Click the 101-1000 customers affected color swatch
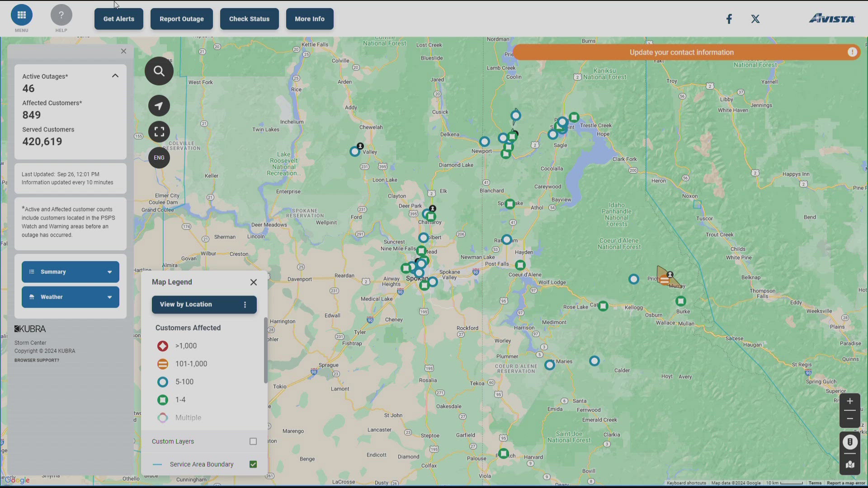 pos(162,363)
